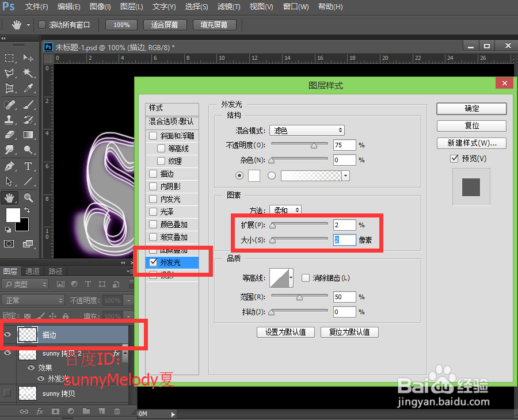The width and height of the screenshot is (518, 420).
Task: Open the layer blend mode dropdown showing 正常
Action: [33, 300]
